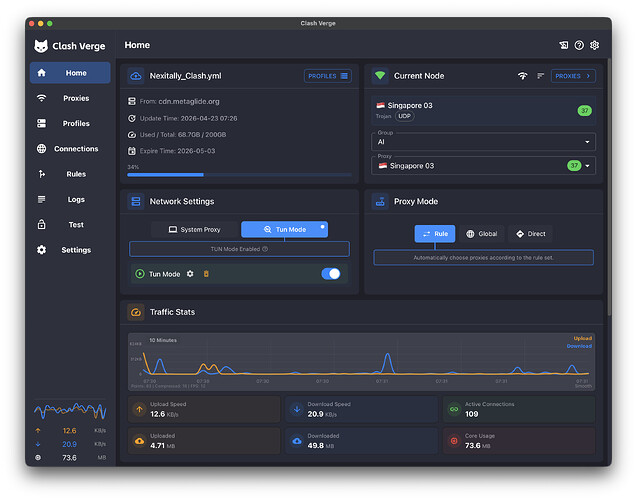Toggle the Tun Mode switch off
The width and height of the screenshot is (637, 500).
tap(331, 274)
